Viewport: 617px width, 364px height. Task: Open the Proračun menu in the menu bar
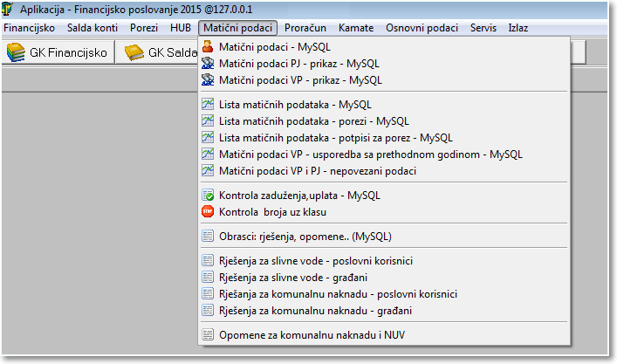pyautogui.click(x=305, y=28)
